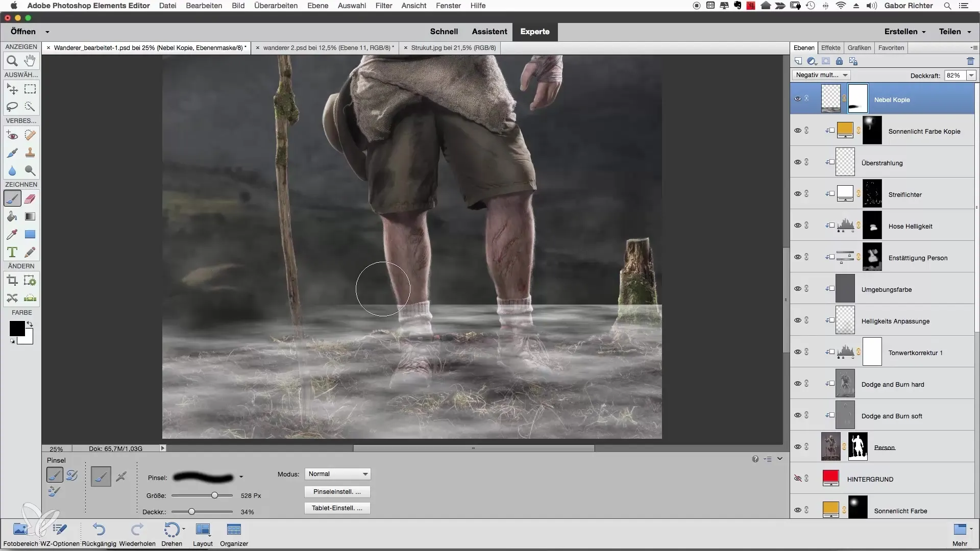This screenshot has height=551, width=980.
Task: Select the Custom Shape tool
Action: (x=30, y=235)
